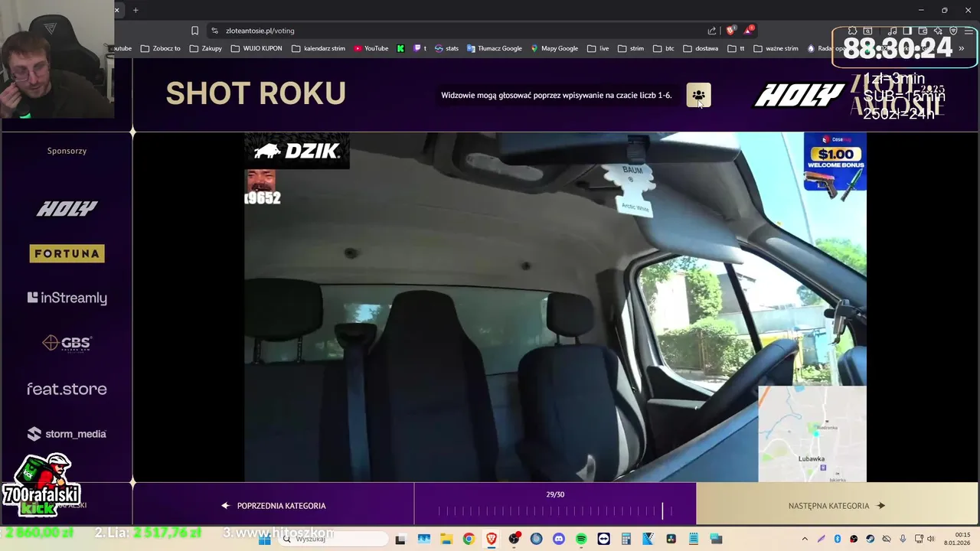Click the map overlay in the video
The width and height of the screenshot is (980, 551).
pos(812,434)
